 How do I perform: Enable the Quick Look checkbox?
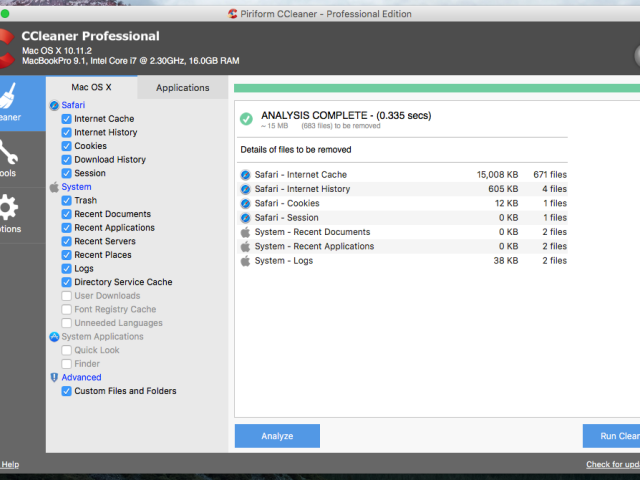click(x=67, y=350)
